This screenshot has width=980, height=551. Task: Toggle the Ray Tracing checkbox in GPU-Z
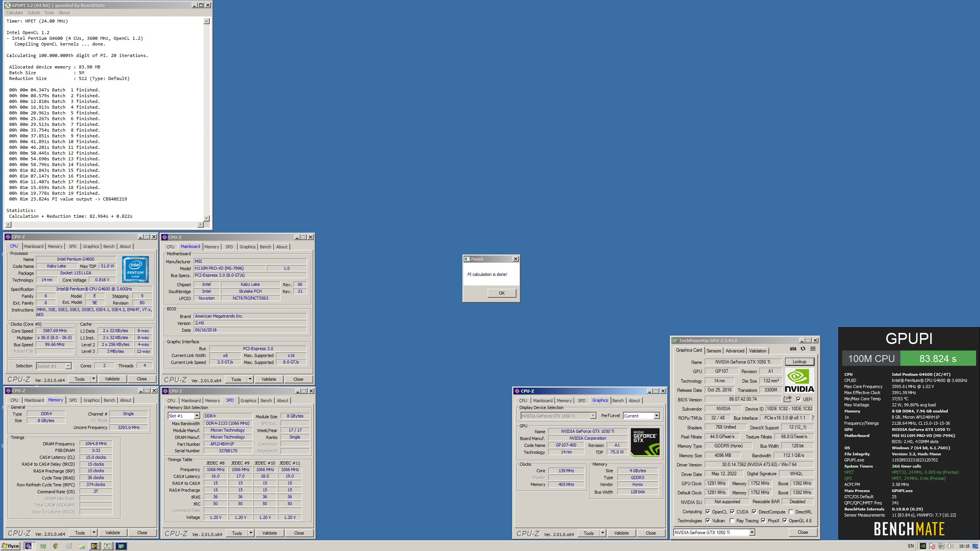(x=732, y=520)
